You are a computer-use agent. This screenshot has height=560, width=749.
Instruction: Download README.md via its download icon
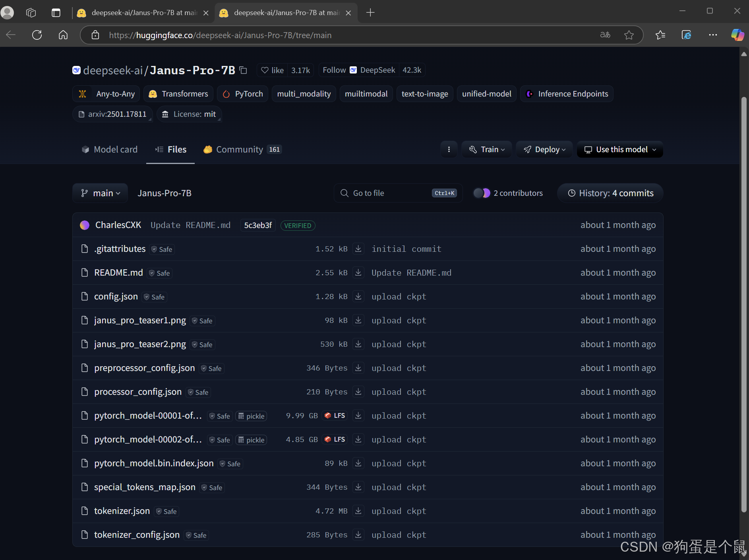point(358,272)
